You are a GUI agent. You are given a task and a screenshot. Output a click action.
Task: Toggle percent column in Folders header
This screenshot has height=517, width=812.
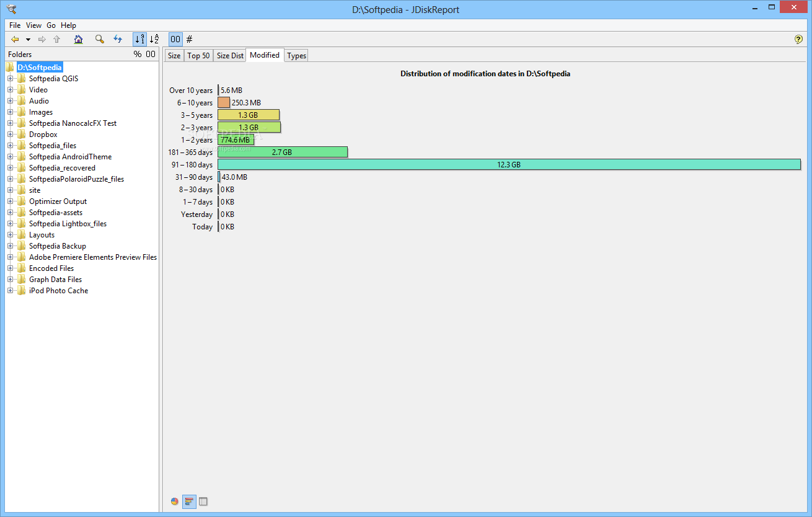click(x=138, y=55)
